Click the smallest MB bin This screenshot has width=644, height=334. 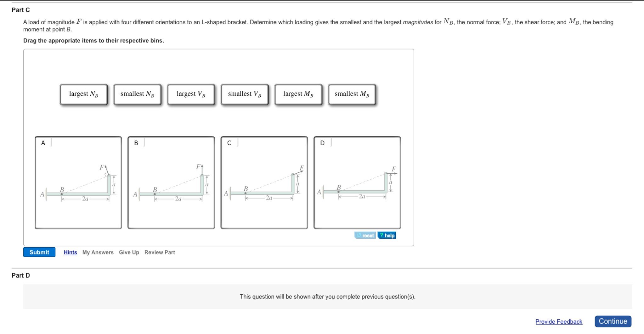(352, 94)
